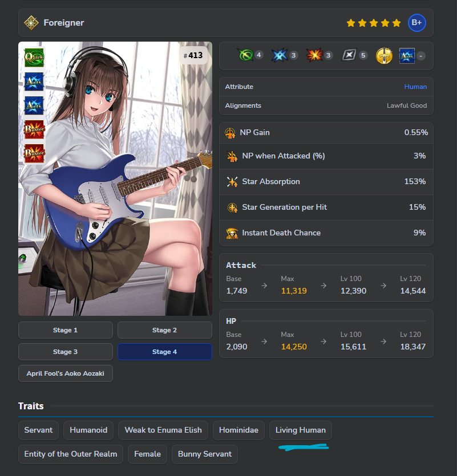Switch to Stage 1 artwork
Viewport: 457px width, 476px height.
tap(66, 330)
